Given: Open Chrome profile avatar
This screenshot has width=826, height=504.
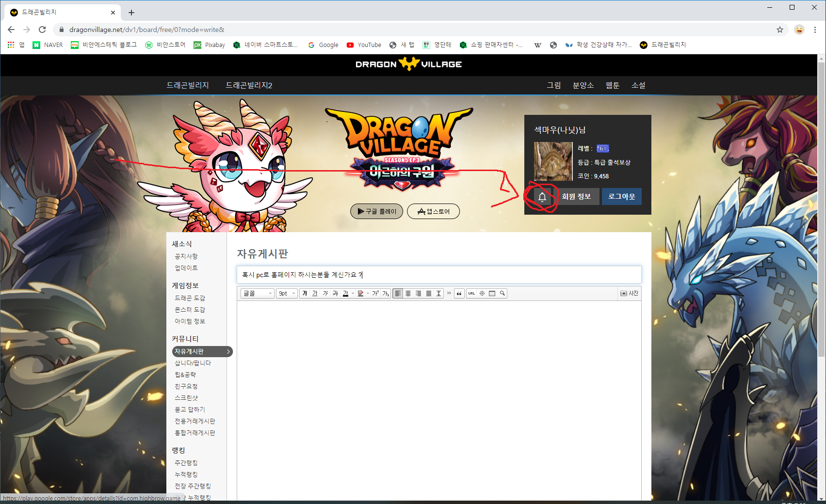Looking at the screenshot, I should [799, 30].
